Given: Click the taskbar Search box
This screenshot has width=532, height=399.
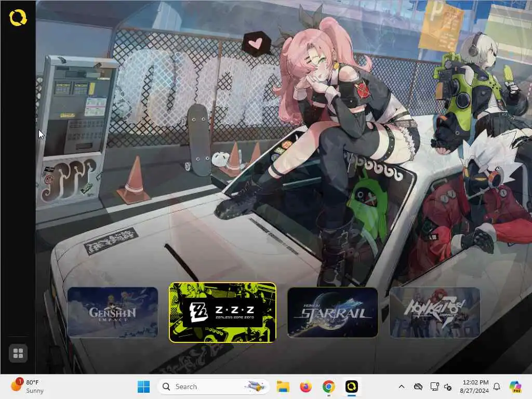Looking at the screenshot, I should pos(213,387).
